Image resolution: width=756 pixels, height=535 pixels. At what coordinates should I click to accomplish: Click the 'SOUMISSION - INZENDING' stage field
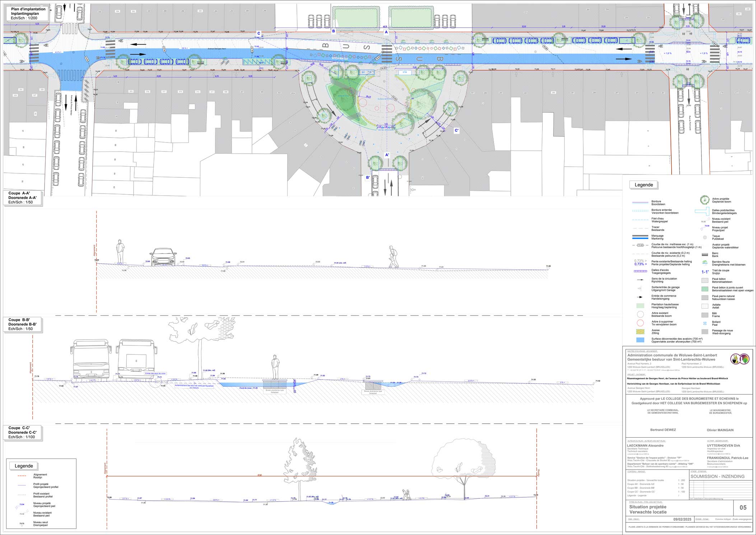pyautogui.click(x=717, y=476)
